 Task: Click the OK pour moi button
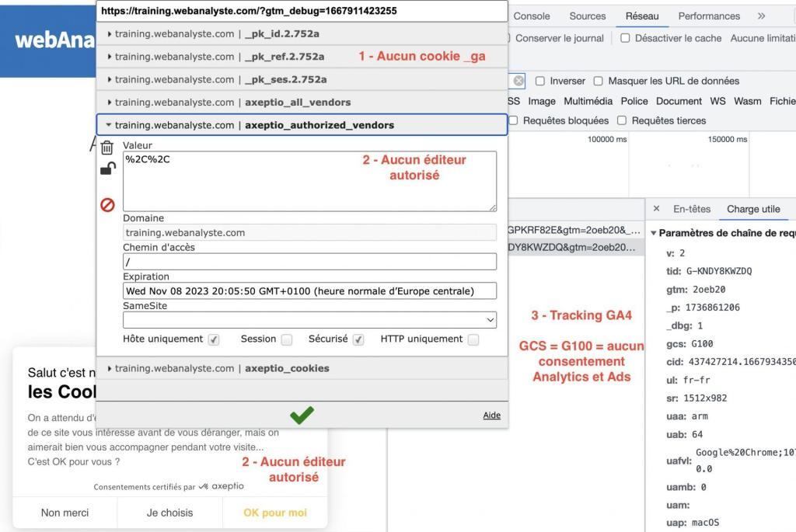click(x=274, y=513)
